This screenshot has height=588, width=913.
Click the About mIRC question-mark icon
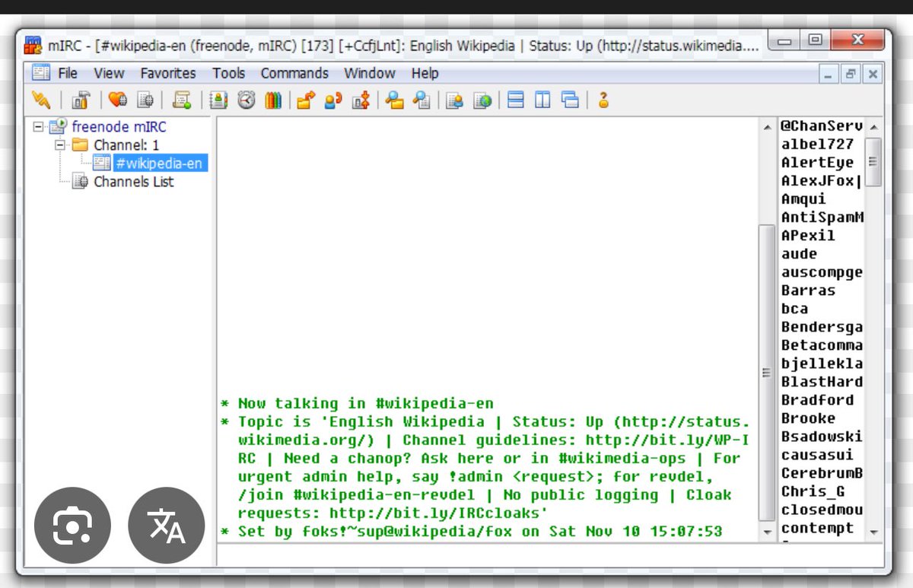click(x=603, y=100)
